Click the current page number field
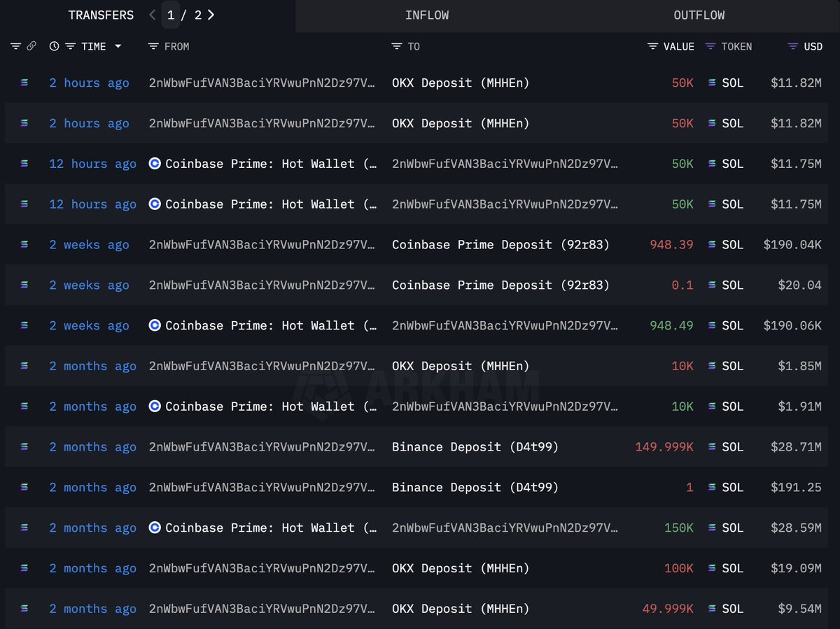The image size is (840, 629). [171, 15]
